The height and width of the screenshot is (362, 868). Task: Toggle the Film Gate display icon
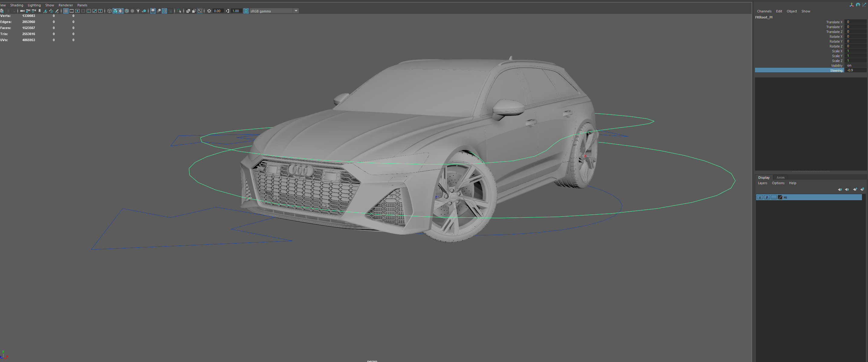tap(71, 11)
